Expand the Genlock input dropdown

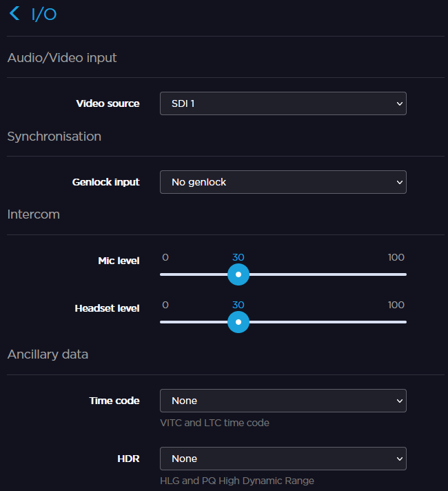(283, 182)
